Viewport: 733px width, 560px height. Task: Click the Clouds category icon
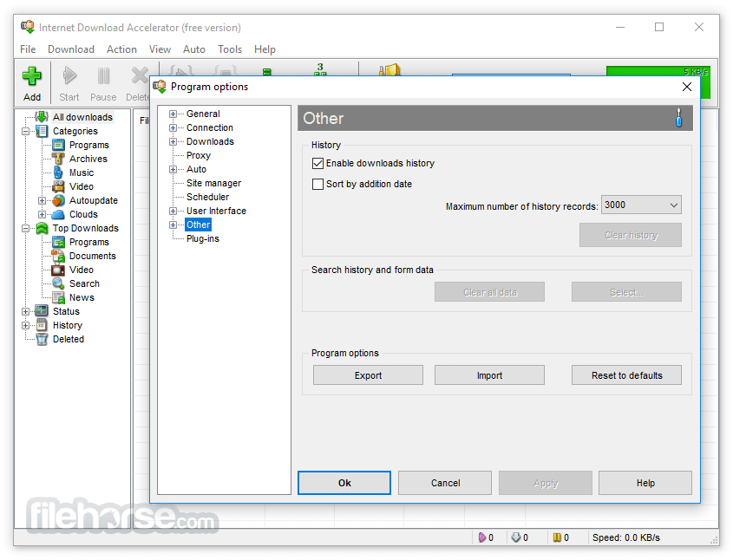coord(58,214)
